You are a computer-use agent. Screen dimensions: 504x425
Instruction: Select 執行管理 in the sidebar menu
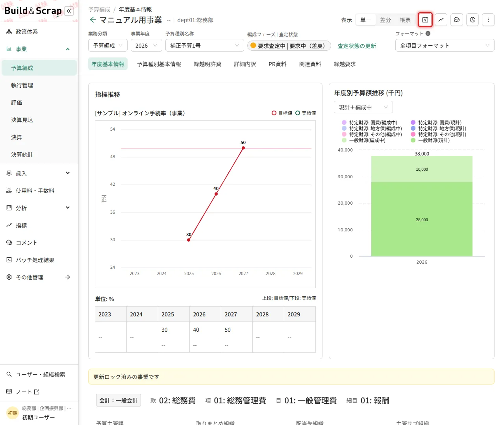(39, 85)
